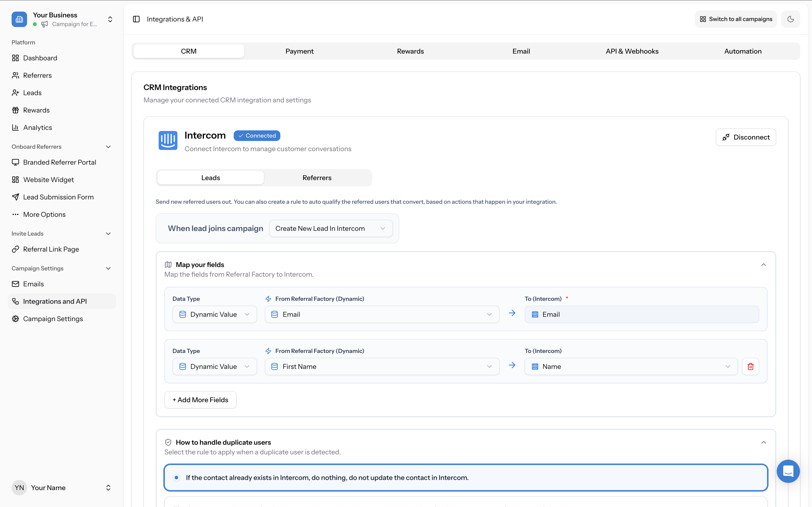812x507 pixels.
Task: Open the Dashboard from the sidebar
Action: pos(40,58)
